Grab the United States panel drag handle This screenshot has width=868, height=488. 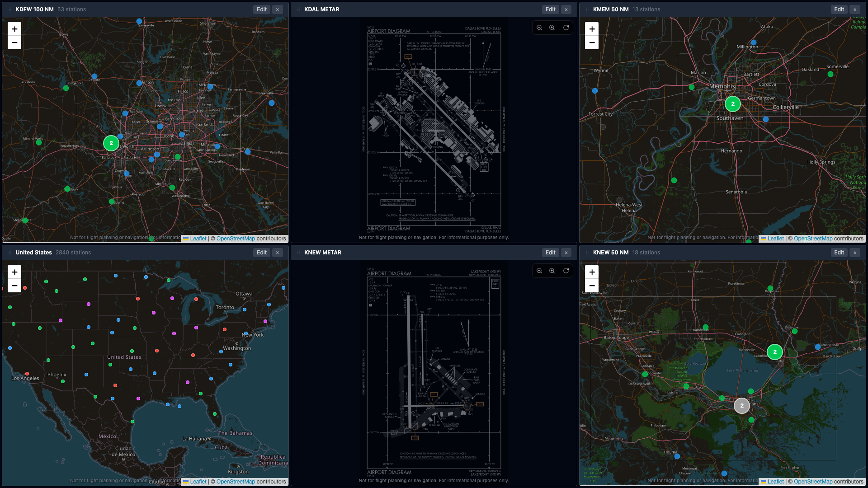pos(9,253)
